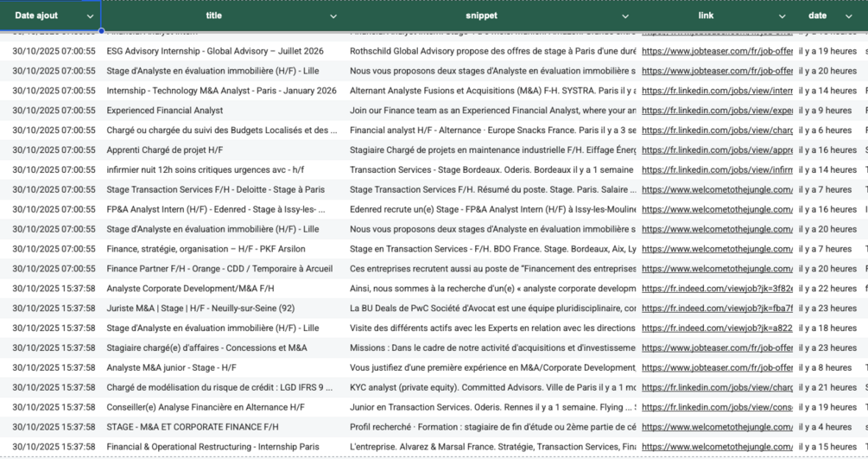Select title cell 'Finance Partner F/H - Orange - CDD'
The width and height of the screenshot is (868, 459).
219,268
